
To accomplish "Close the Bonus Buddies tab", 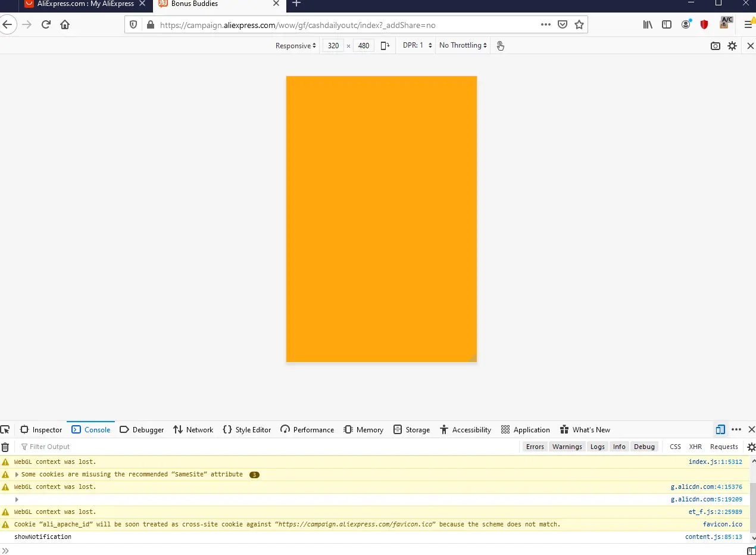I will coord(276,4).
